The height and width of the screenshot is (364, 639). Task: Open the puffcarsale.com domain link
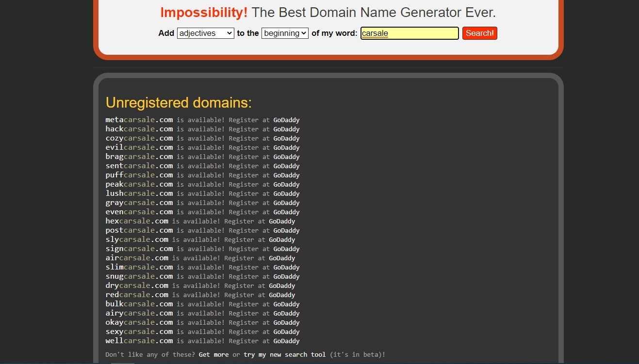coord(139,175)
